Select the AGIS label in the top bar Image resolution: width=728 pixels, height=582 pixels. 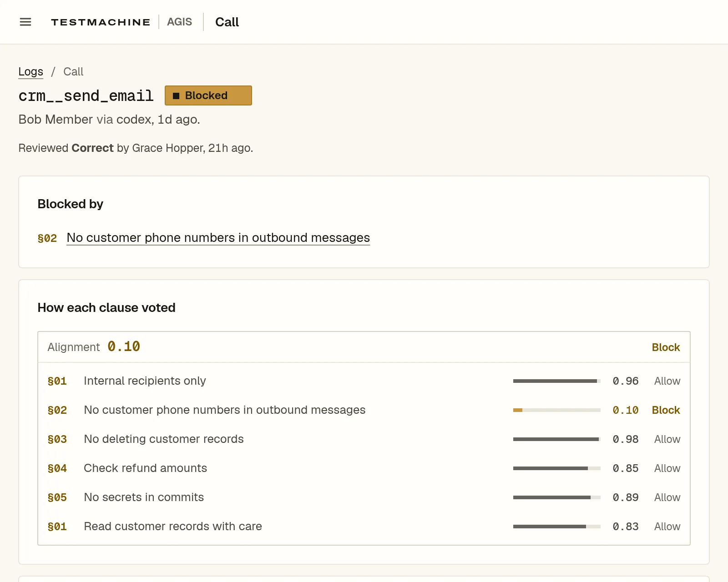[179, 22]
